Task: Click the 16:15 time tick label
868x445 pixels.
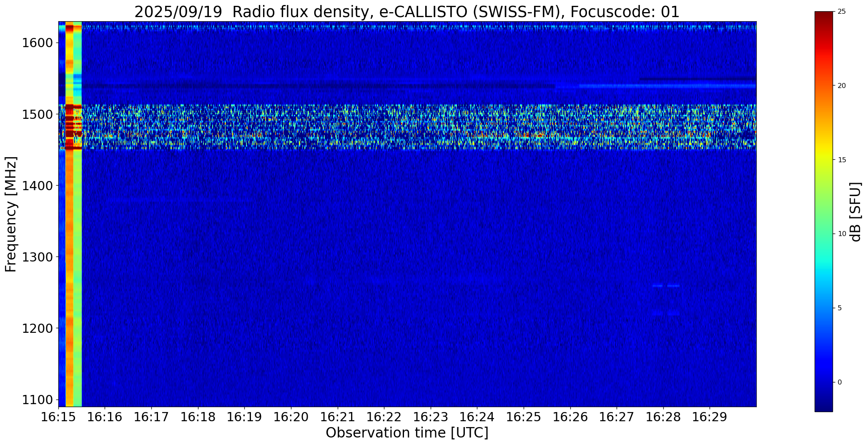Action: pyautogui.click(x=59, y=417)
